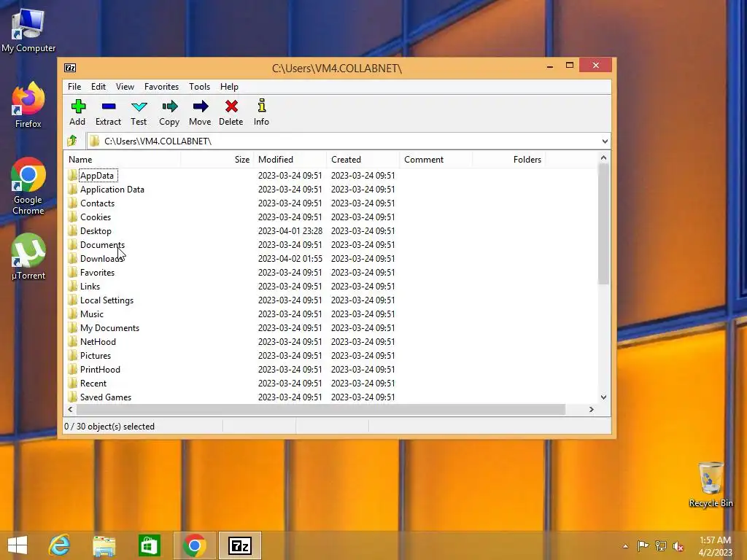The height and width of the screenshot is (560, 747).
Task: Click the vertical scrollbar up arrow
Action: (603, 158)
